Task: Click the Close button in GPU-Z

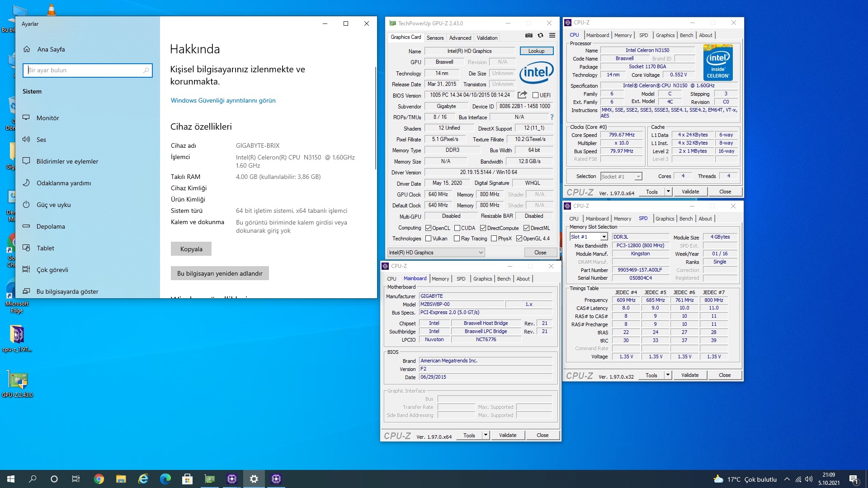Action: (540, 253)
